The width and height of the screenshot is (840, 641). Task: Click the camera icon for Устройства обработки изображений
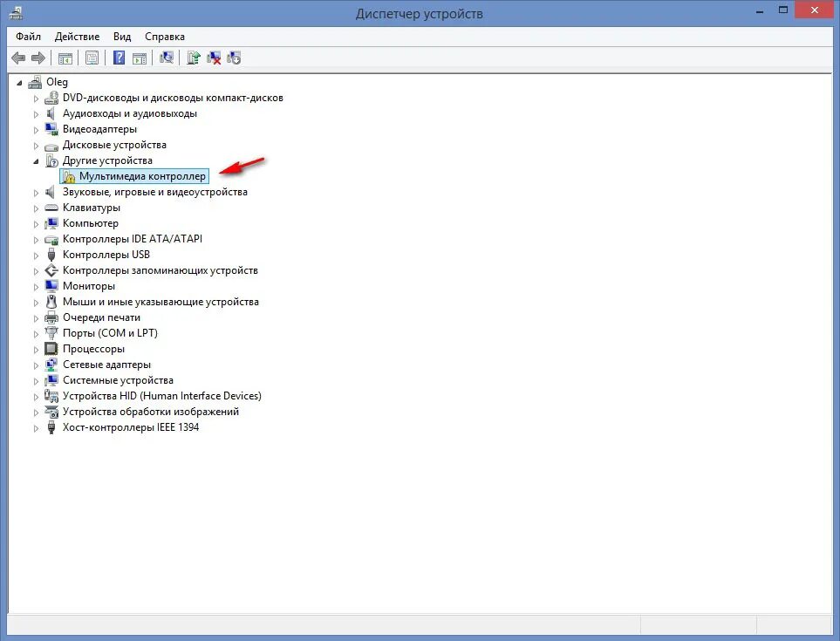[x=51, y=412]
